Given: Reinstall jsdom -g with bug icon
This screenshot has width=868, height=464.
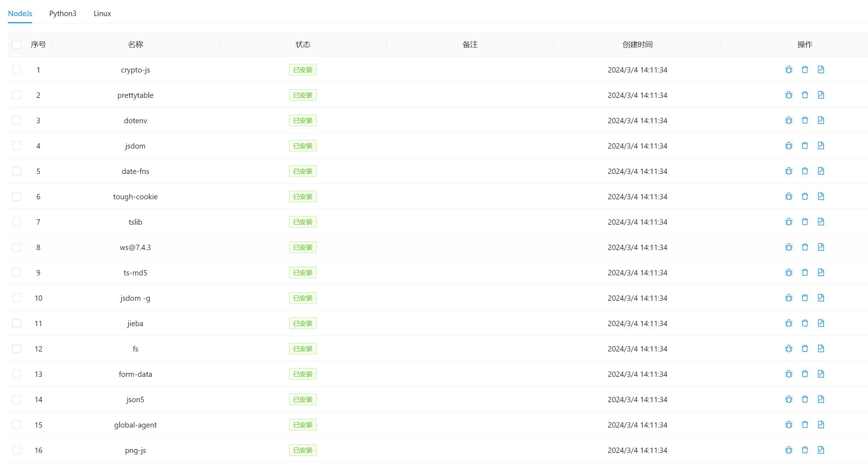Looking at the screenshot, I should pyautogui.click(x=789, y=298).
